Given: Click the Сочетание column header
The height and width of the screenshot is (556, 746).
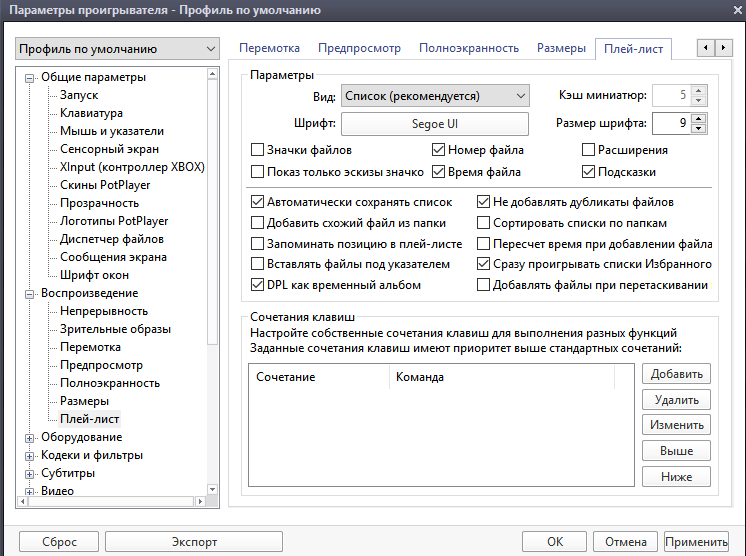Looking at the screenshot, I should coord(319,377).
